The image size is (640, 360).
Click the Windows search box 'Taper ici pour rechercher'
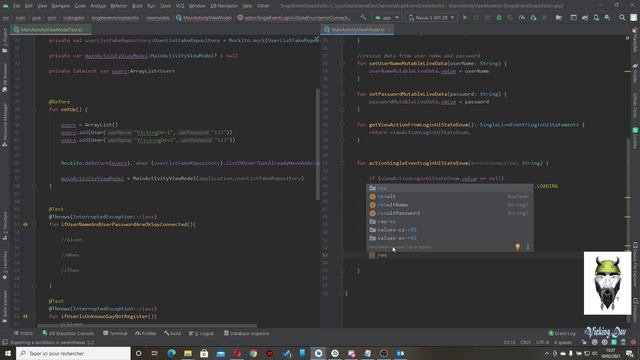coord(73,353)
